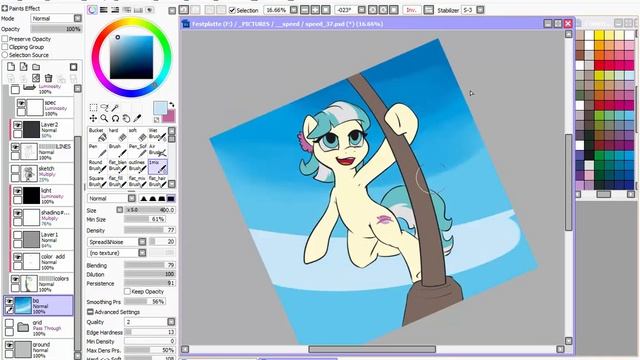Select the Air Brush tool
The image size is (640, 360).
click(157, 150)
